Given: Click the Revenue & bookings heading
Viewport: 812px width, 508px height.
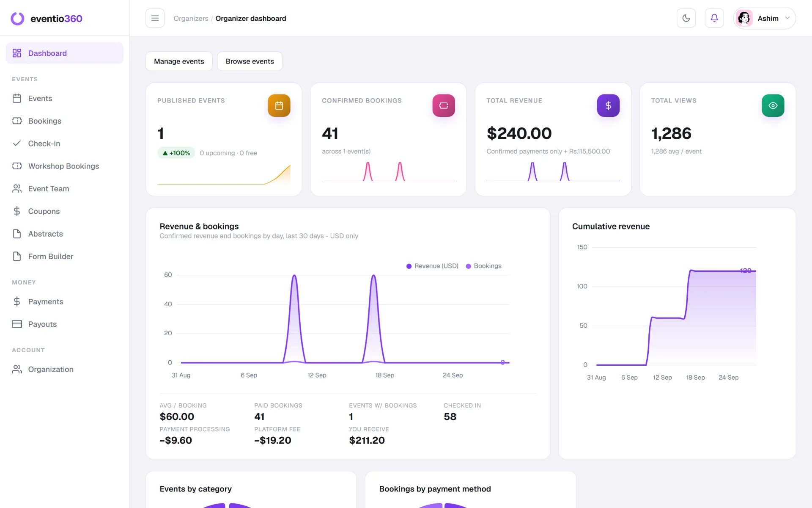Looking at the screenshot, I should point(199,226).
